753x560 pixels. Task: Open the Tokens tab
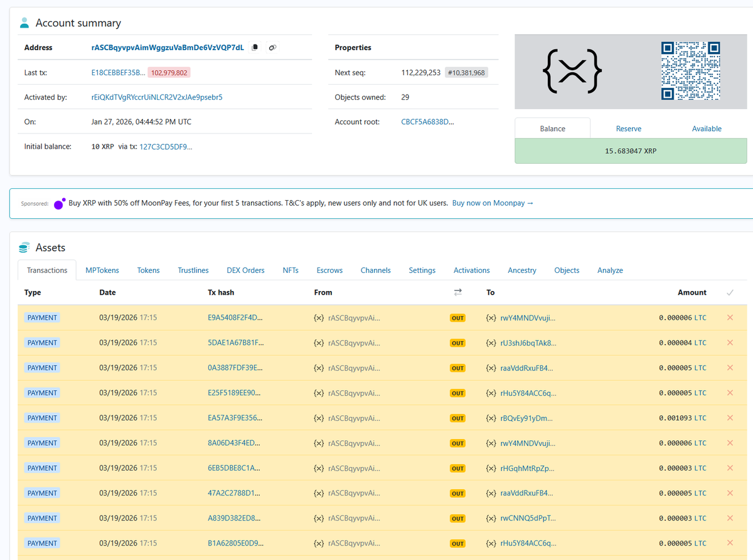(149, 270)
